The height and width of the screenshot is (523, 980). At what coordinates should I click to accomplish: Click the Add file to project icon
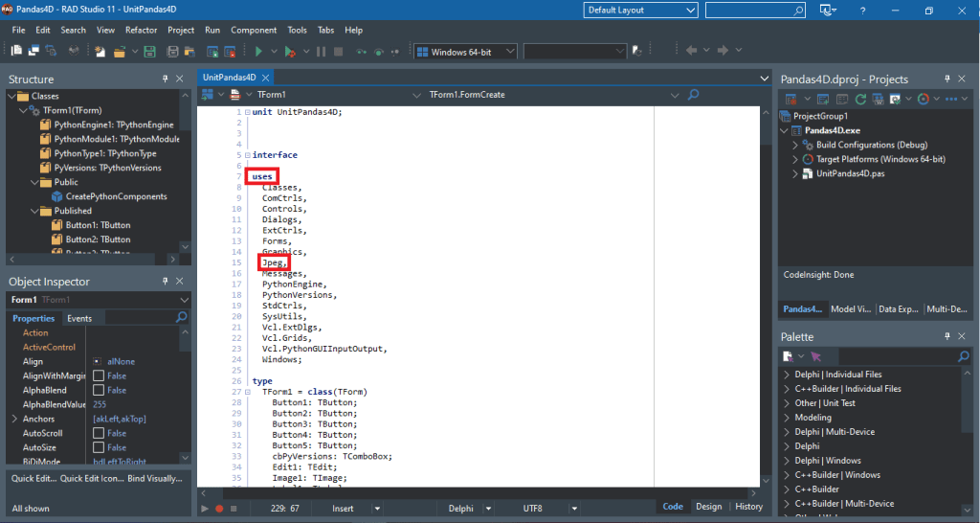[212, 52]
